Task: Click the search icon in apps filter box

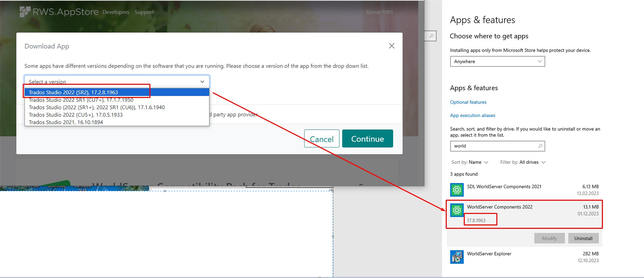Action: click(x=540, y=146)
